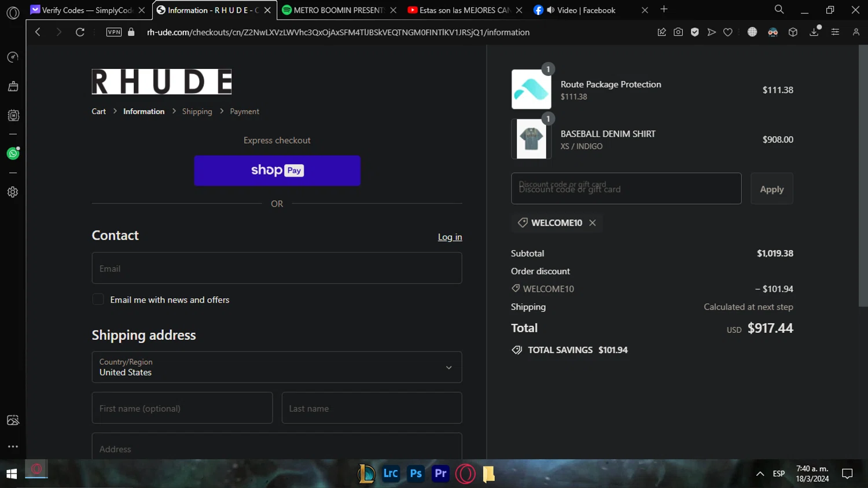Click the page vertical scrollbar
Viewport: 868px width, 488px height.
point(863,175)
